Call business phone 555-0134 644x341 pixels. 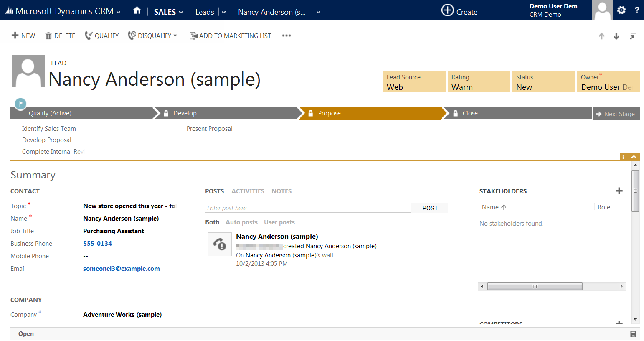(x=97, y=244)
